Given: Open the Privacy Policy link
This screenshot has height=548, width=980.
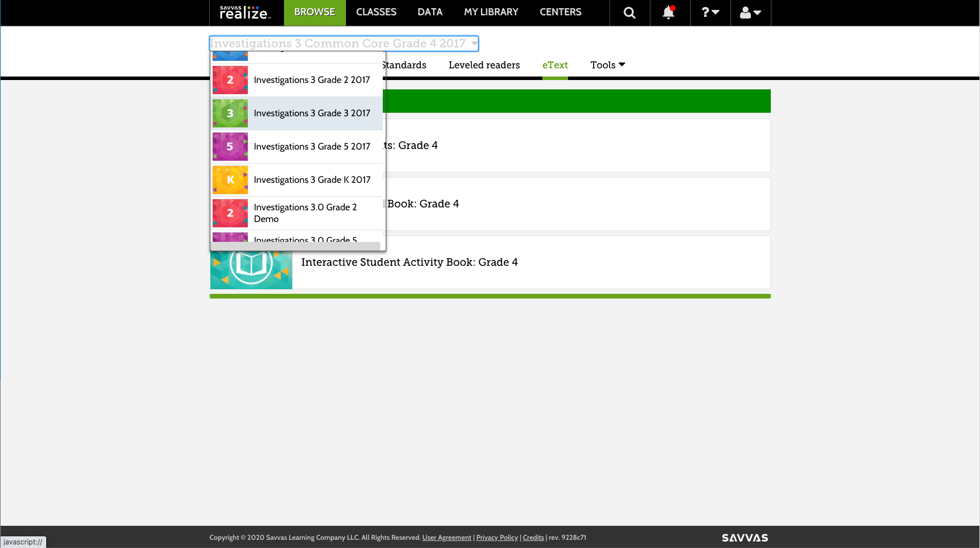Looking at the screenshot, I should pyautogui.click(x=497, y=537).
